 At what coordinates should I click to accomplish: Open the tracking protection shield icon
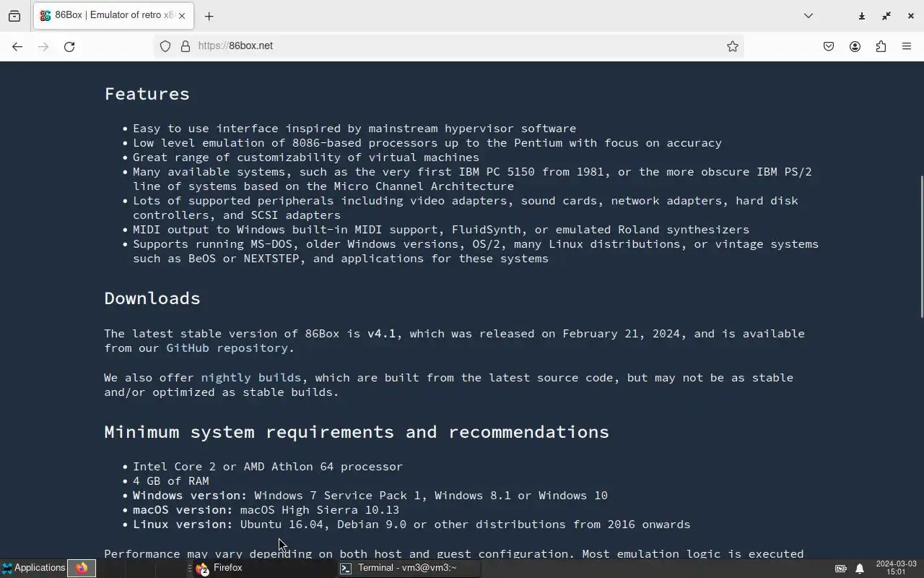tap(165, 46)
